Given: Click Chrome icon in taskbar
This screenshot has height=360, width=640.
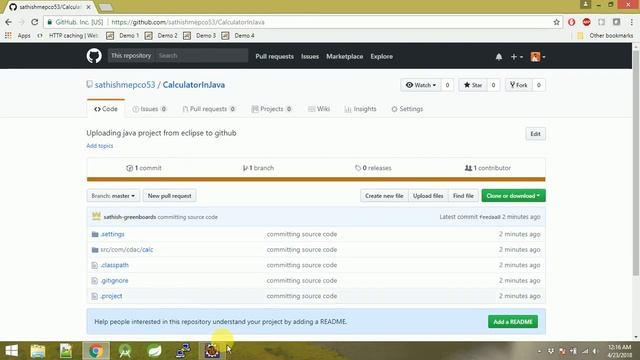Looking at the screenshot, I should (x=96, y=351).
